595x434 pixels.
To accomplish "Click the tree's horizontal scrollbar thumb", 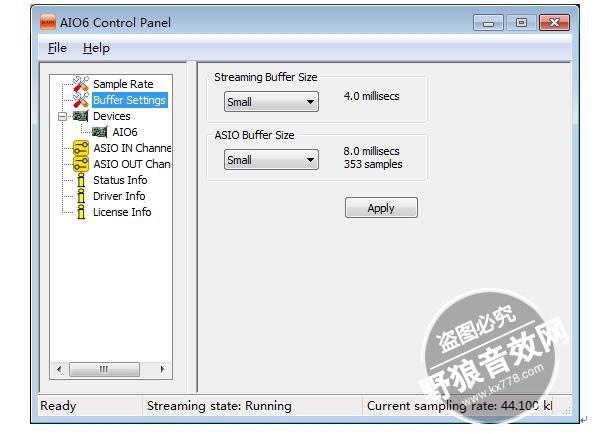I will pos(104,369).
